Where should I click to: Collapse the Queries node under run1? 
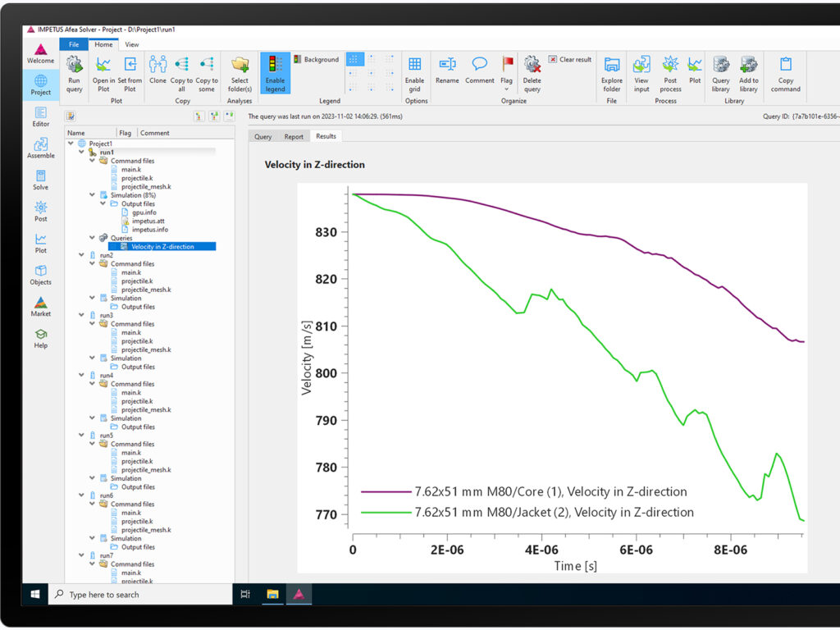[91, 238]
